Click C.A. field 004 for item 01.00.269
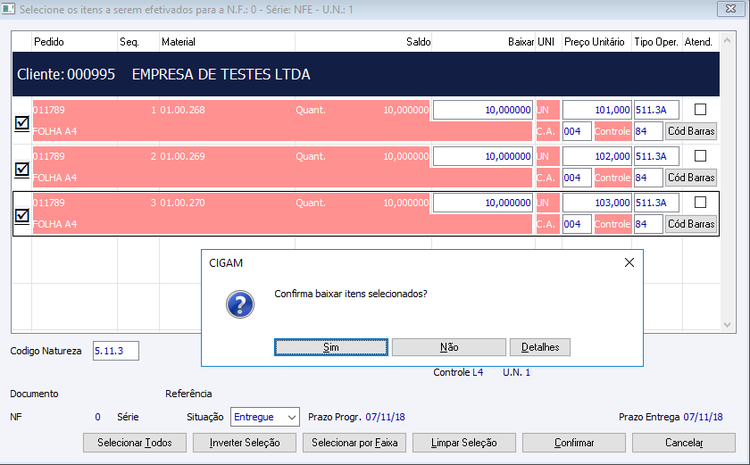The width and height of the screenshot is (750, 465). 577,177
